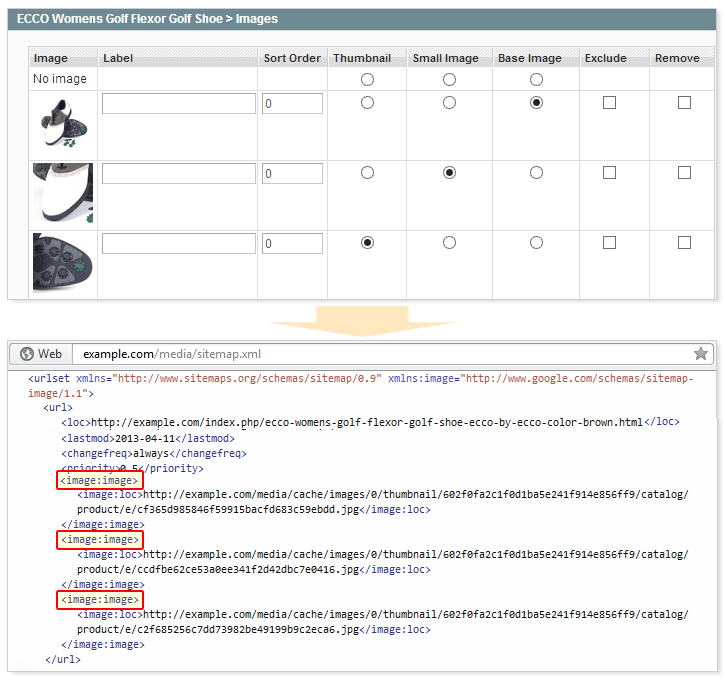
Task: Click the Web globe icon
Action: pyautogui.click(x=27, y=354)
